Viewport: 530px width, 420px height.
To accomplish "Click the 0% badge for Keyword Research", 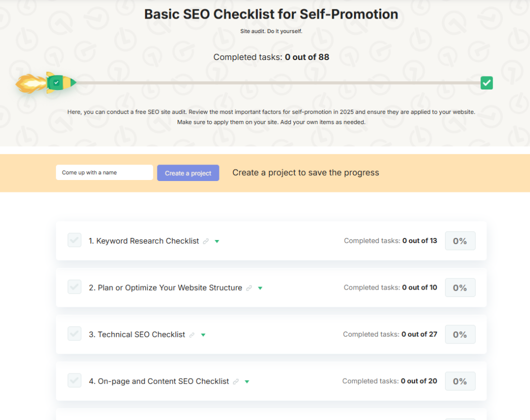I will [460, 241].
